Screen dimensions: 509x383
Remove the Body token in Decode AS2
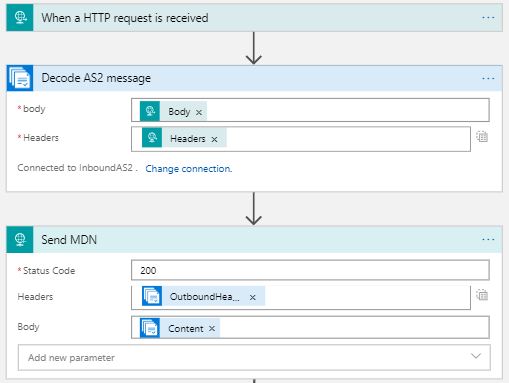[199, 112]
